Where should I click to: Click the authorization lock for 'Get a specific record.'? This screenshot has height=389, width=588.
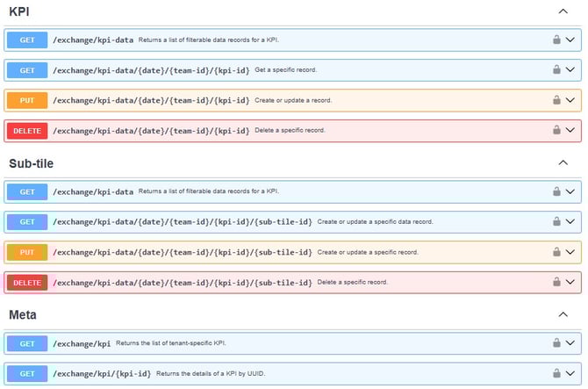click(556, 69)
